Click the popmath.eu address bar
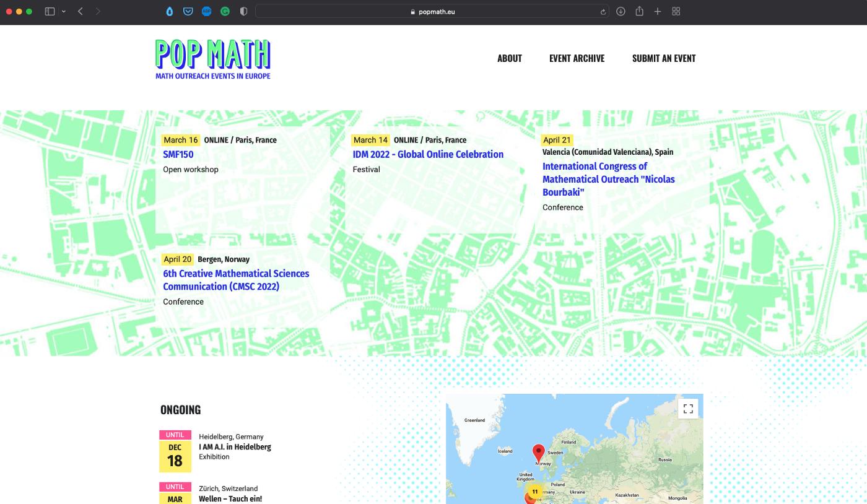This screenshot has width=867, height=504. [x=432, y=12]
